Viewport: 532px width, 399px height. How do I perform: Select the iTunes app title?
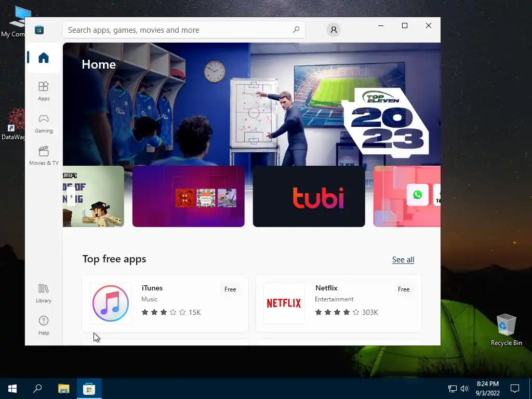tap(152, 288)
